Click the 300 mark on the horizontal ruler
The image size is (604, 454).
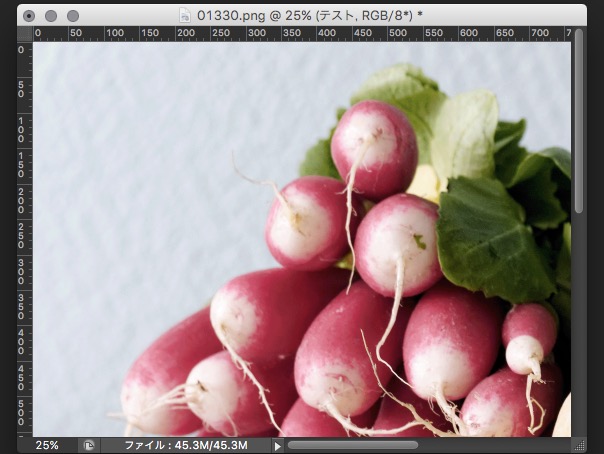tap(258, 33)
